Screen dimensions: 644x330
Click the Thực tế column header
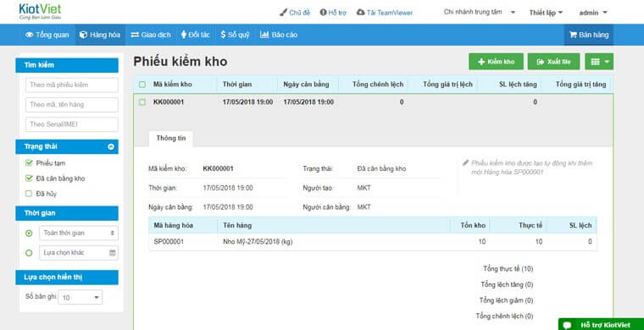point(530,225)
